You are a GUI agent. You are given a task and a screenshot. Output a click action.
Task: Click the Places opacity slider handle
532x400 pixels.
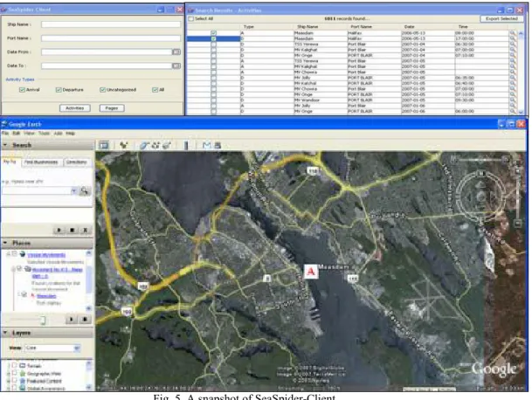(x=43, y=320)
